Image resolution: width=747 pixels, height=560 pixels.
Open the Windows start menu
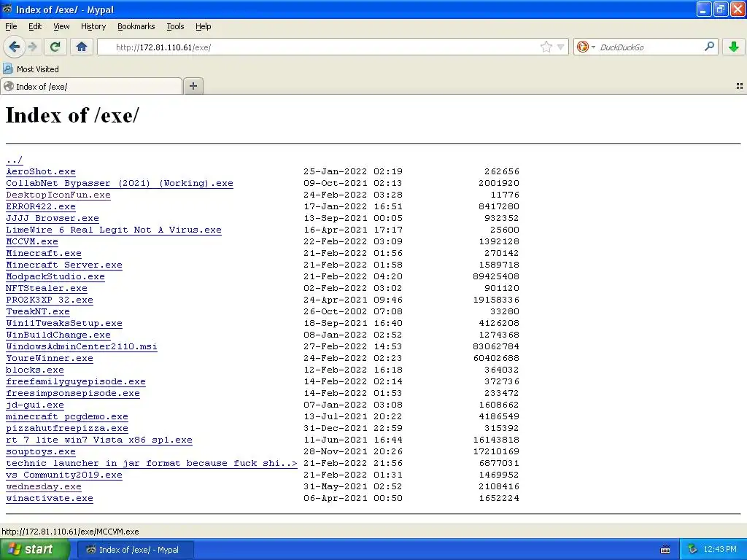click(x=34, y=550)
